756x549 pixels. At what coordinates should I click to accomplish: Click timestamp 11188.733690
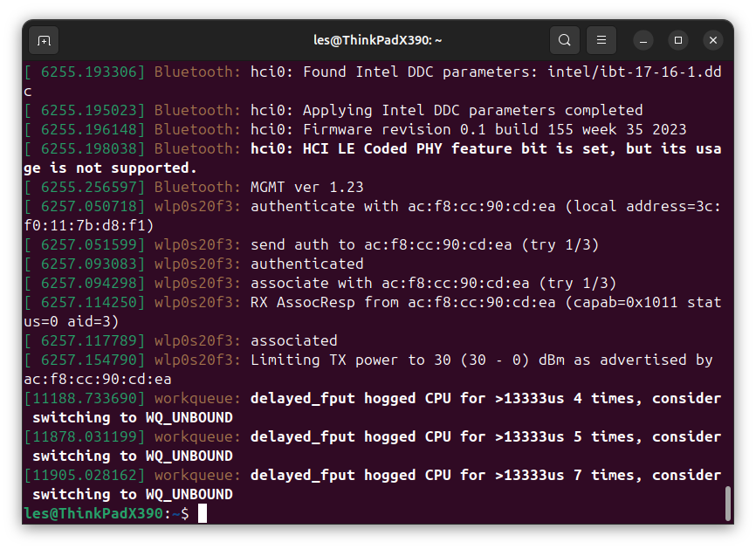coord(85,399)
